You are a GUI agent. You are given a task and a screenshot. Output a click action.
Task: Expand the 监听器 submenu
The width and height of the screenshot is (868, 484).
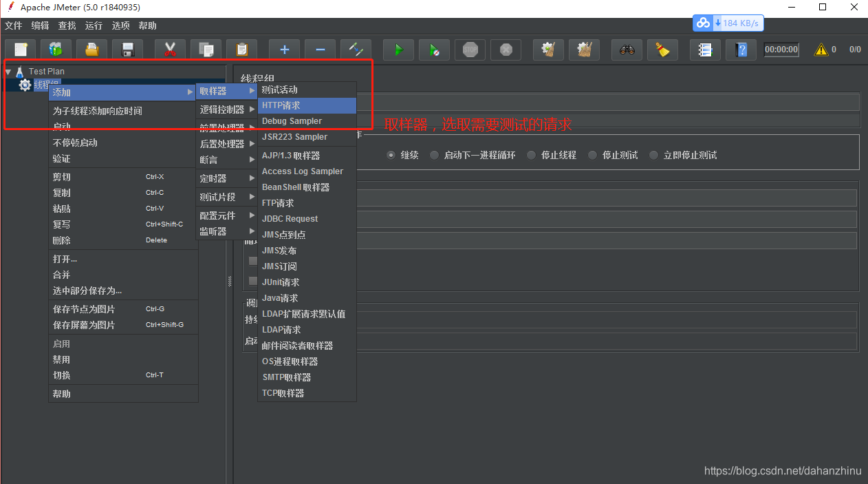point(227,231)
